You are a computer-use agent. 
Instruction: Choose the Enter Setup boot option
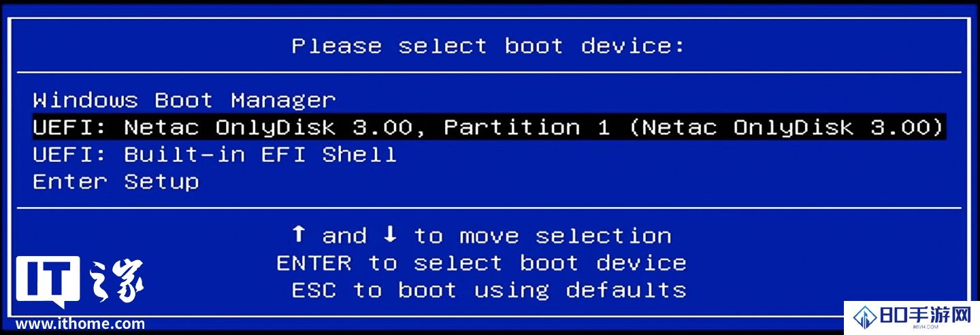[x=116, y=182]
